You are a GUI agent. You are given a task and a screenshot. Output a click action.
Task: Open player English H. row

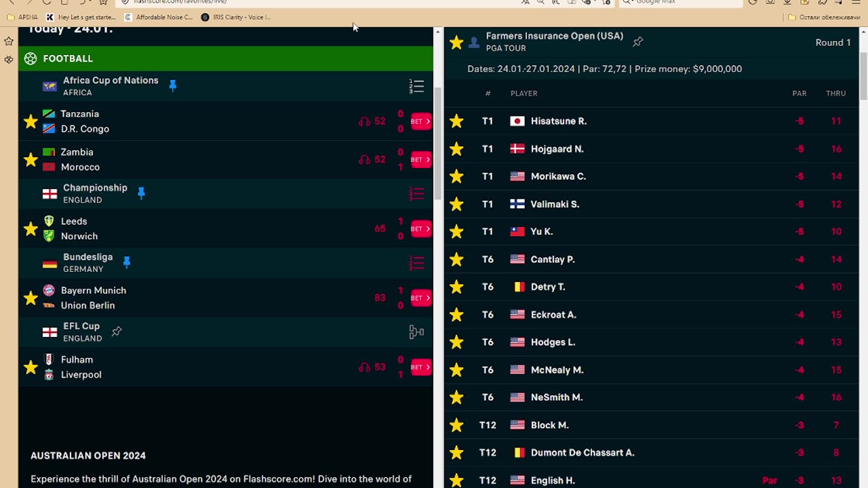tap(651, 480)
